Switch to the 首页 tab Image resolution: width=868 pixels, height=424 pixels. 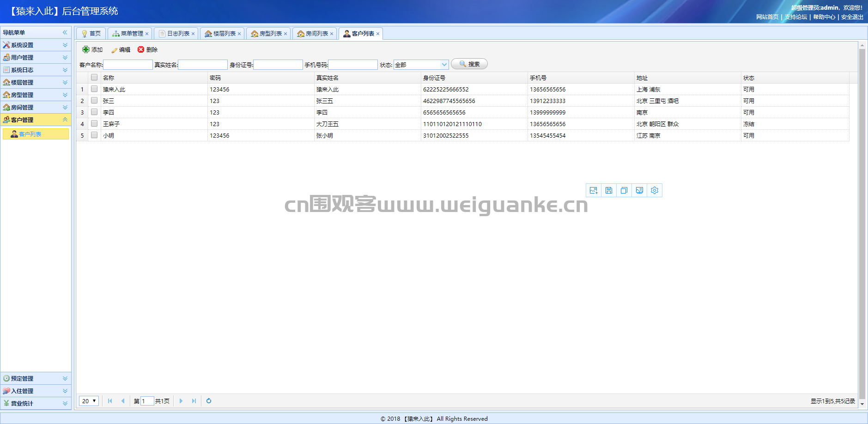pyautogui.click(x=91, y=34)
